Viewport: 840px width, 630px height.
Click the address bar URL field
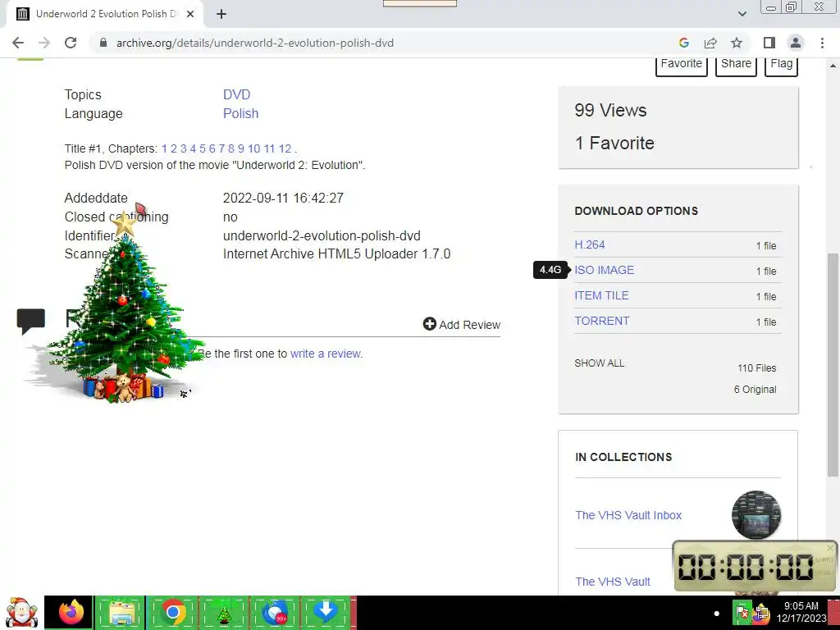click(x=375, y=43)
